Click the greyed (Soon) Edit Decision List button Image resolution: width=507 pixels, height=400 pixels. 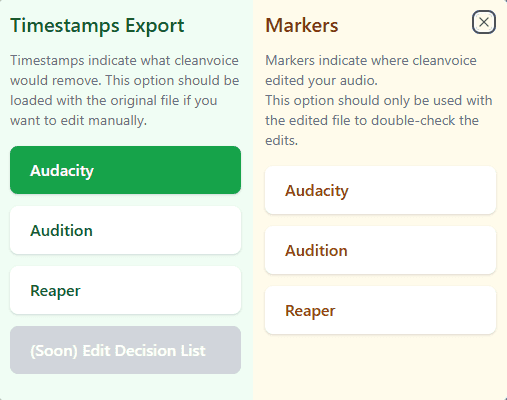[x=125, y=350]
